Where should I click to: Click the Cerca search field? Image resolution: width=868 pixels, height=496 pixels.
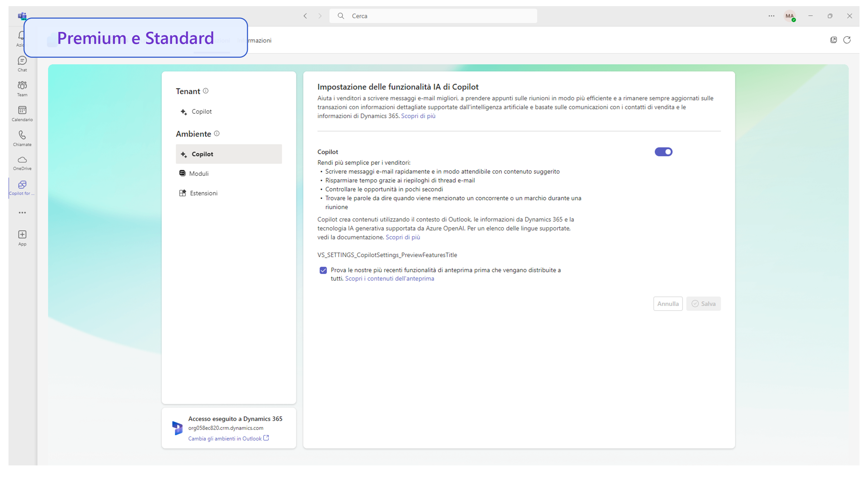click(x=433, y=16)
